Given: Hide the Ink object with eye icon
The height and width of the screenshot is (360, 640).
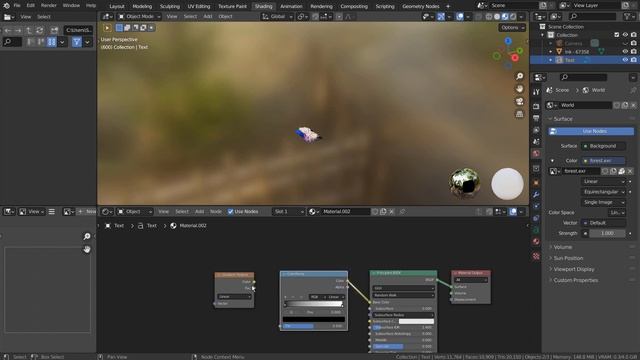Looking at the screenshot, I should 625,51.
